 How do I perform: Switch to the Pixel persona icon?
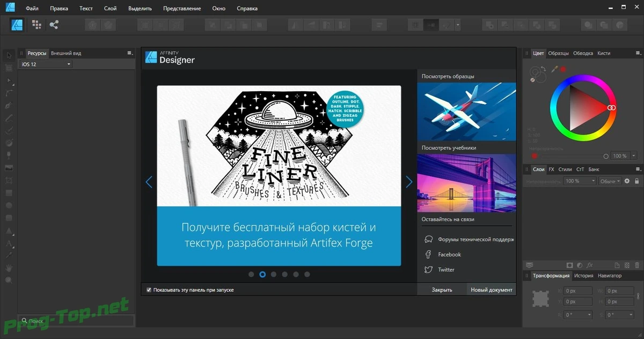pyautogui.click(x=36, y=24)
